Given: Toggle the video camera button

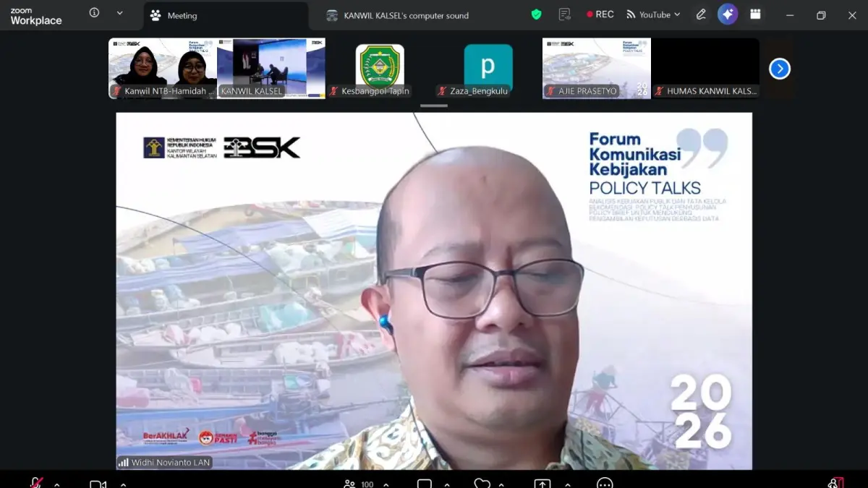Looking at the screenshot, I should 98,484.
